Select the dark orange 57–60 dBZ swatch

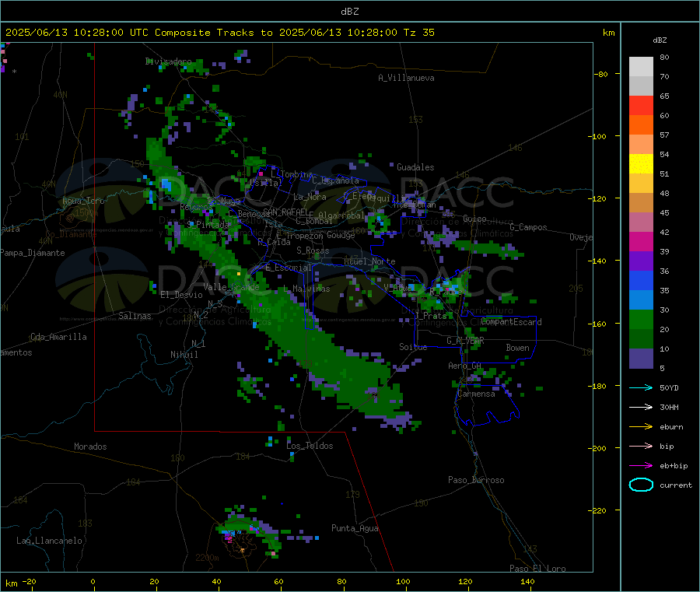pos(641,125)
